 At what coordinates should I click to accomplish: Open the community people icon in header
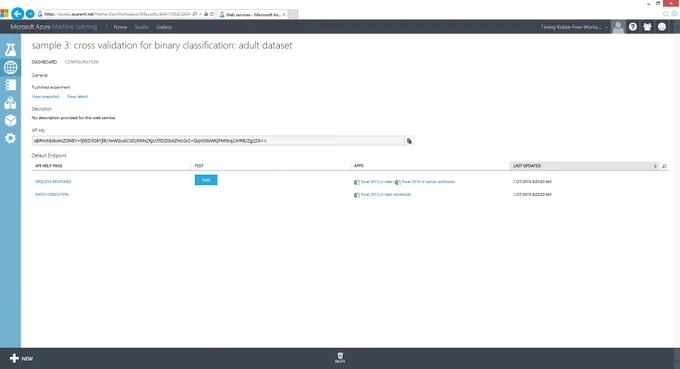click(647, 27)
